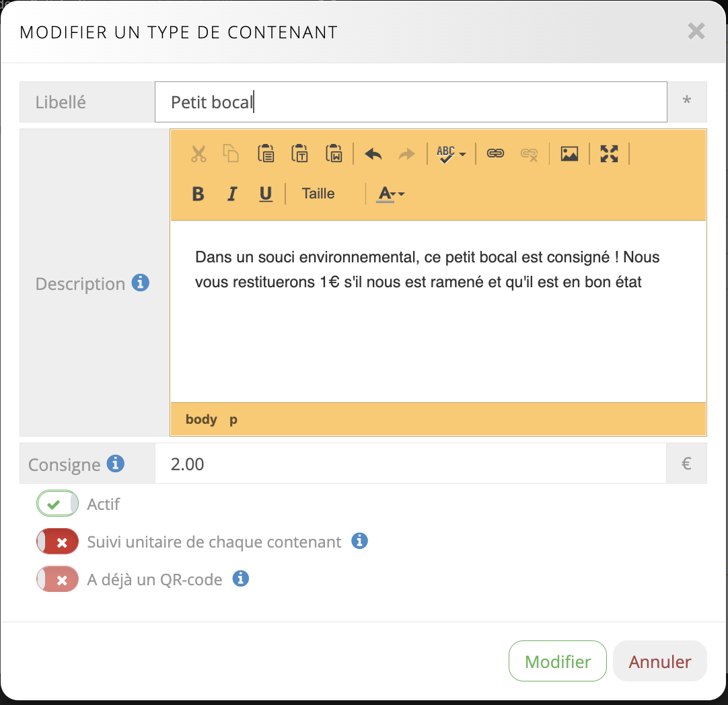The image size is (728, 705).
Task: Click the Annuler button
Action: pos(659,661)
